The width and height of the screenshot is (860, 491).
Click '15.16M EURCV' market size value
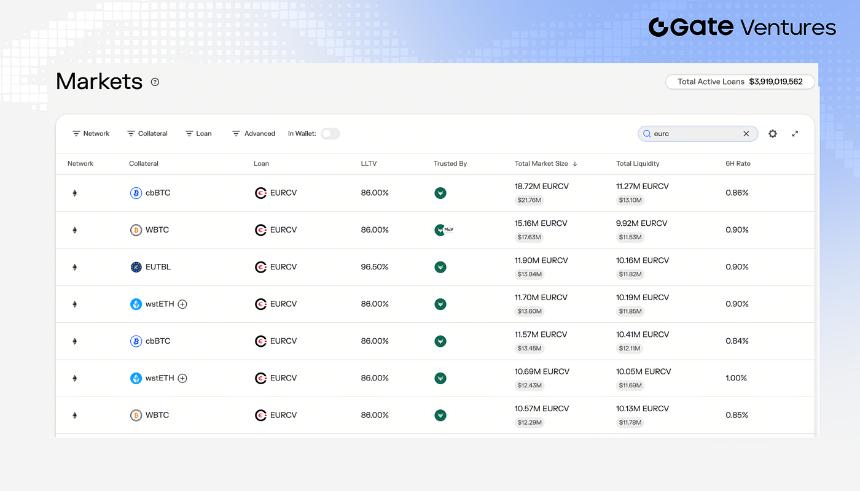(x=541, y=223)
